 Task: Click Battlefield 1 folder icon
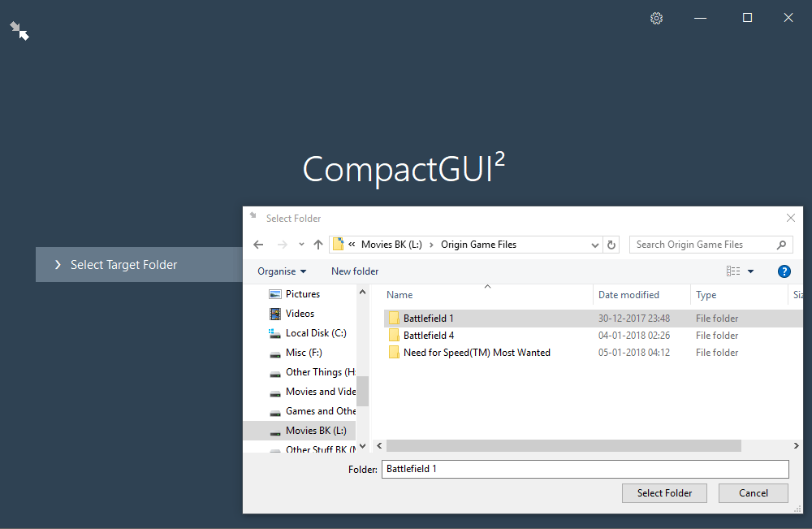click(394, 318)
